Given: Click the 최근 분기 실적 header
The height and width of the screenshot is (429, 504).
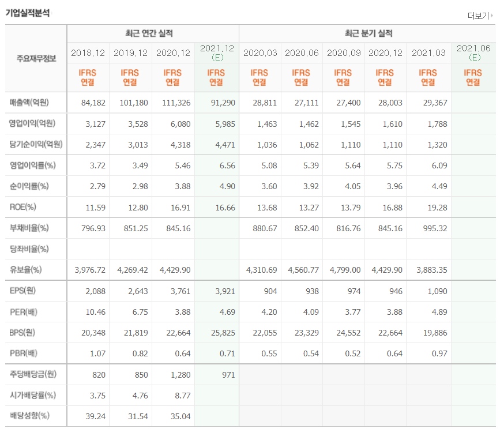Looking at the screenshot, I should [368, 33].
